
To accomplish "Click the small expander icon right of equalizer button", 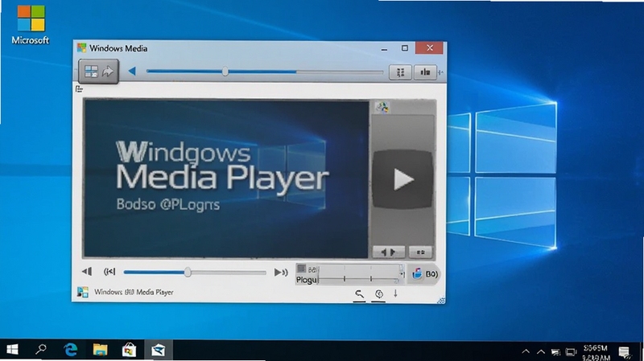I will coord(440,72).
